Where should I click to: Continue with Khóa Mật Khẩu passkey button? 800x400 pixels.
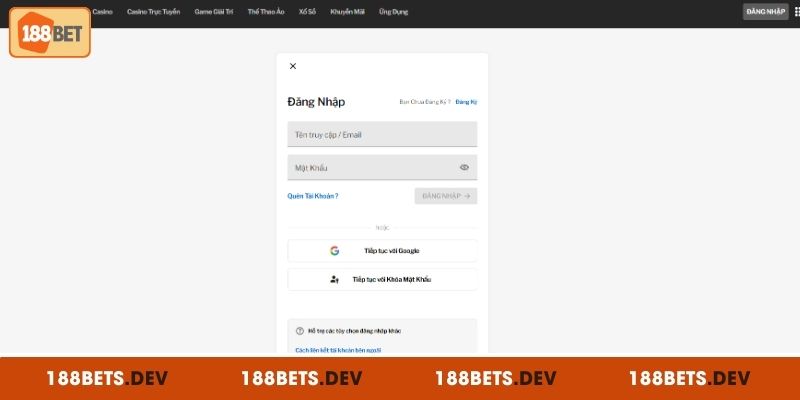tap(382, 280)
